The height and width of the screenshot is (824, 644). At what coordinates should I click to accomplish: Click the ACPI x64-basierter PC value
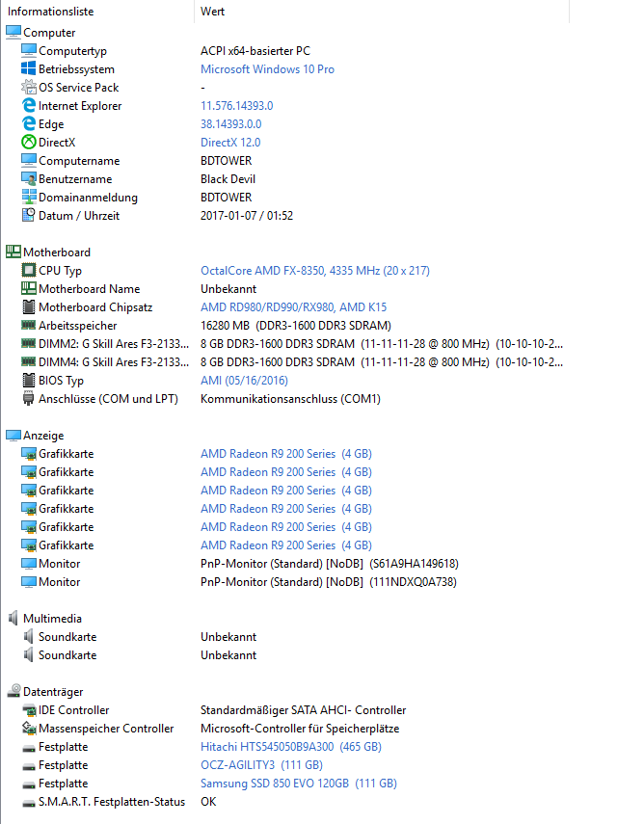click(255, 50)
